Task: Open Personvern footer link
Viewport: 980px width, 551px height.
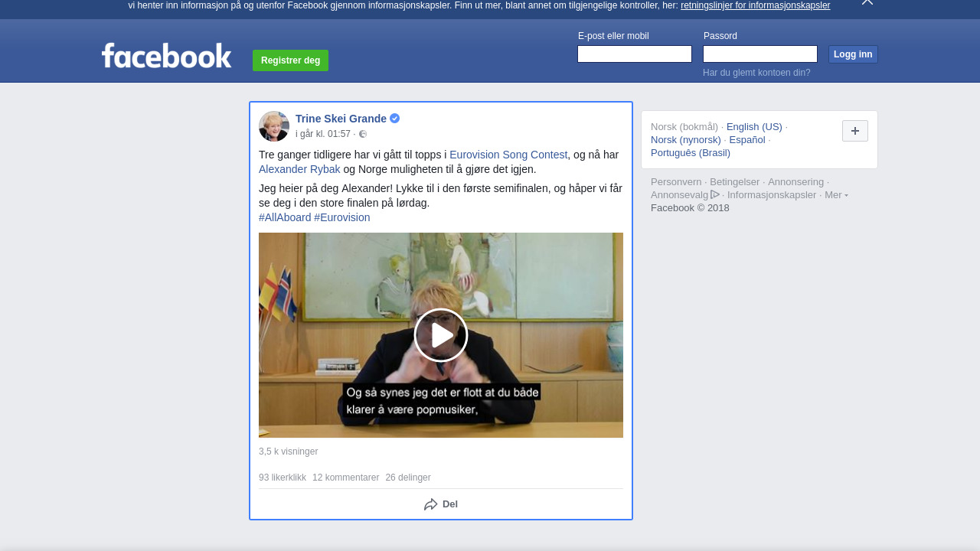Action: pos(676,182)
